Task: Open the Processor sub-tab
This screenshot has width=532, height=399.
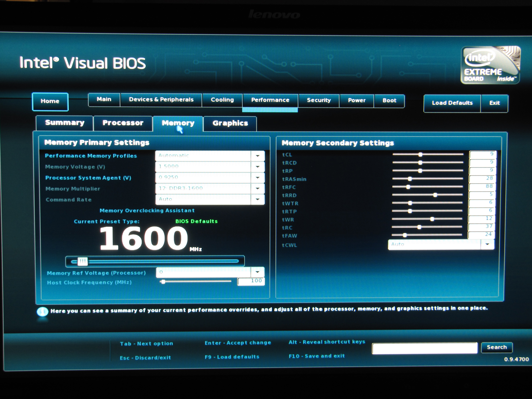Action: tap(123, 123)
